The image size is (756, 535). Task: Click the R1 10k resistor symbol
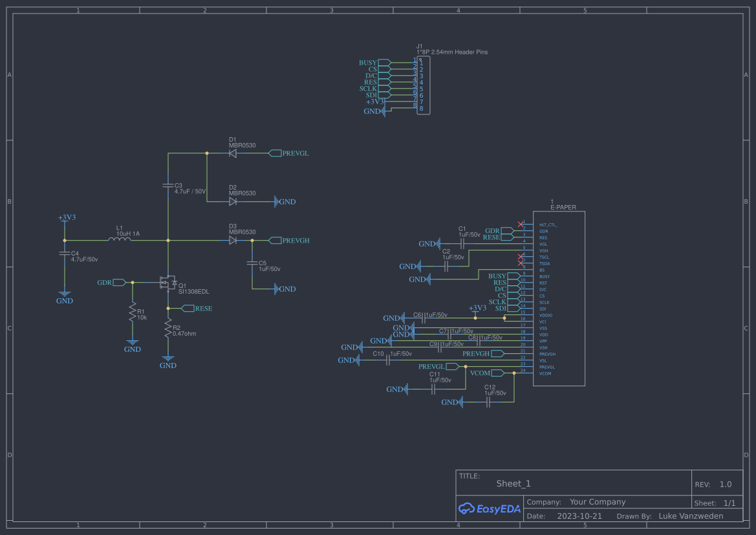click(x=133, y=315)
